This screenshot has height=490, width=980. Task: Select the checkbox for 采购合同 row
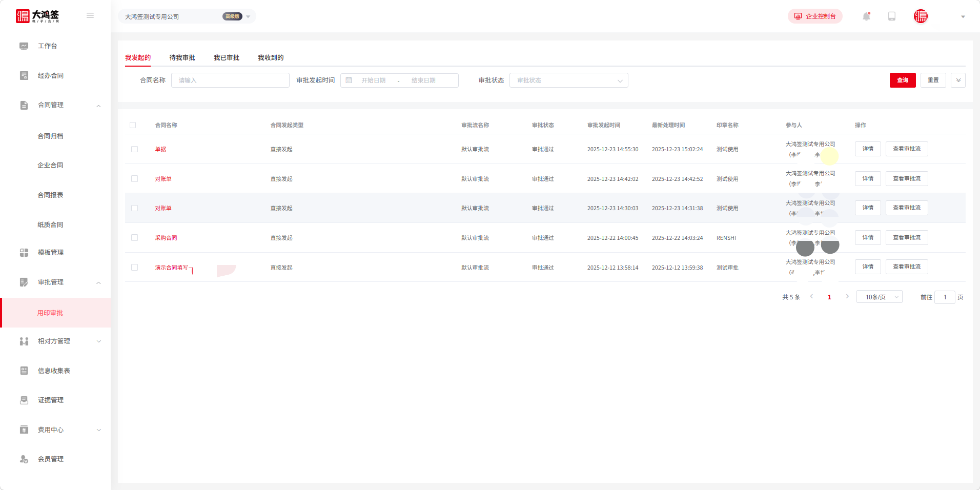134,238
